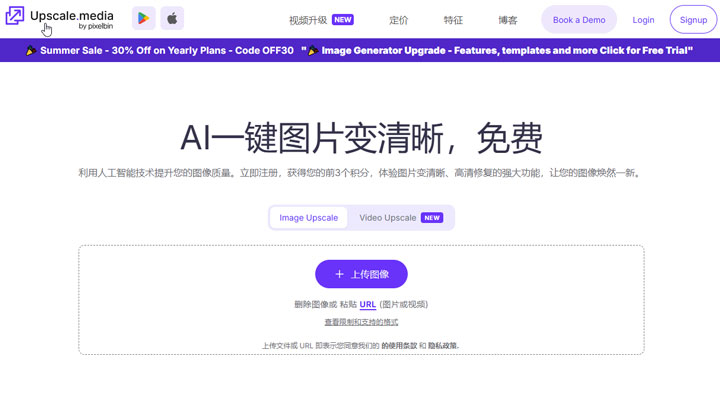Open the 定价 pricing page
Screen dimensions: 720x402
(399, 20)
